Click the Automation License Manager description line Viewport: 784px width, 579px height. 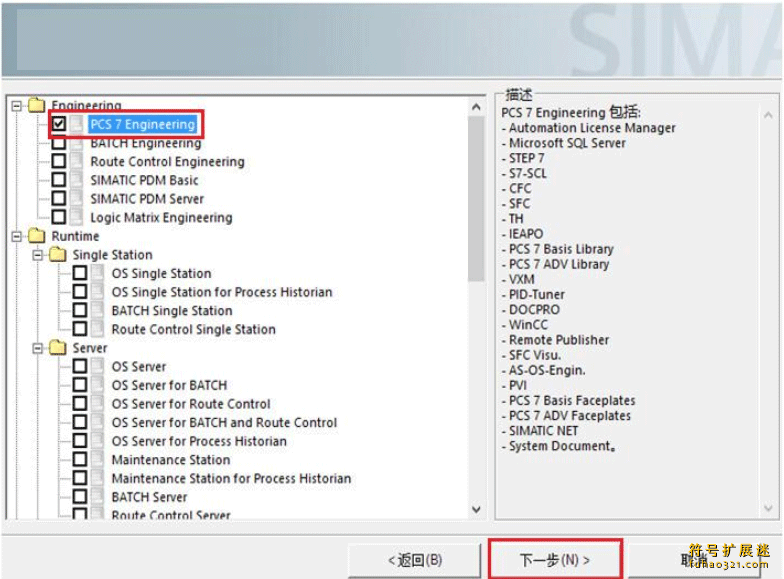pyautogui.click(x=588, y=128)
